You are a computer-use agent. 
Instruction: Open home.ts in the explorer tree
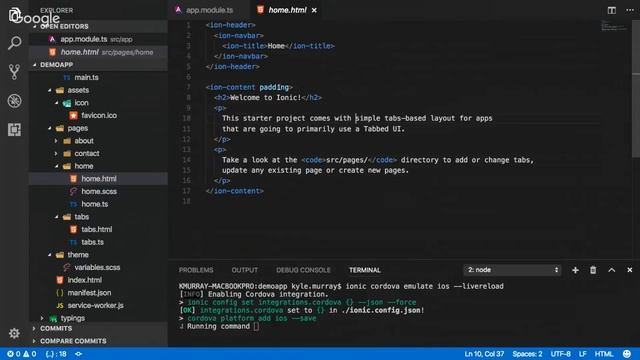click(x=94, y=204)
